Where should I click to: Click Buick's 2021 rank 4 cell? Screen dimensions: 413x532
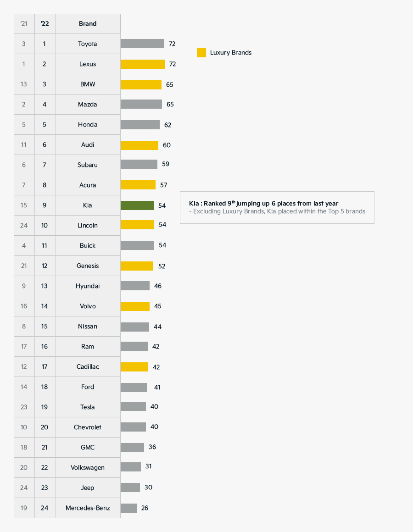tap(24, 246)
